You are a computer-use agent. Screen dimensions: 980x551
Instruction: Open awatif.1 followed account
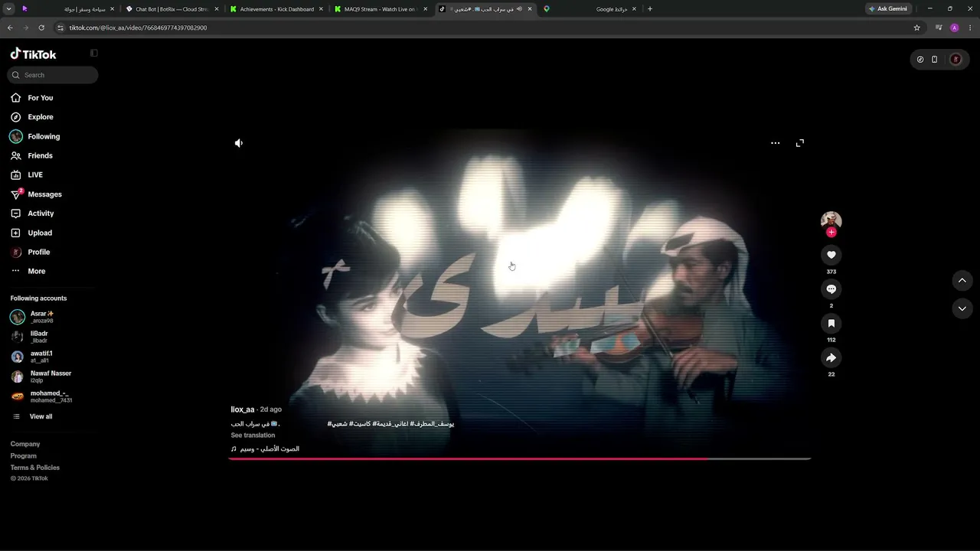pyautogui.click(x=31, y=357)
